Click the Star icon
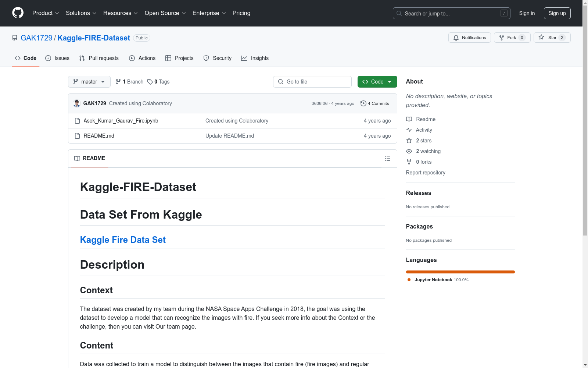Viewport: 588px width, 368px height. click(x=541, y=37)
